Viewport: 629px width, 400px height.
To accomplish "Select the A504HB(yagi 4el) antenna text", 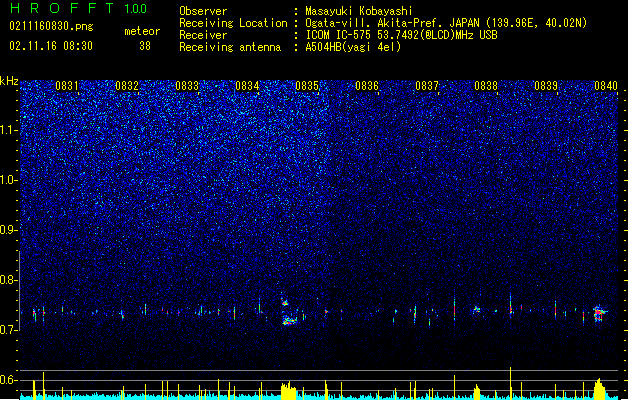I will pos(353,47).
